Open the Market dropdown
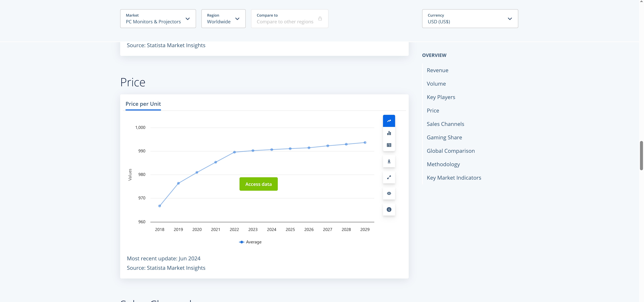This screenshot has width=644, height=302. tap(158, 18)
